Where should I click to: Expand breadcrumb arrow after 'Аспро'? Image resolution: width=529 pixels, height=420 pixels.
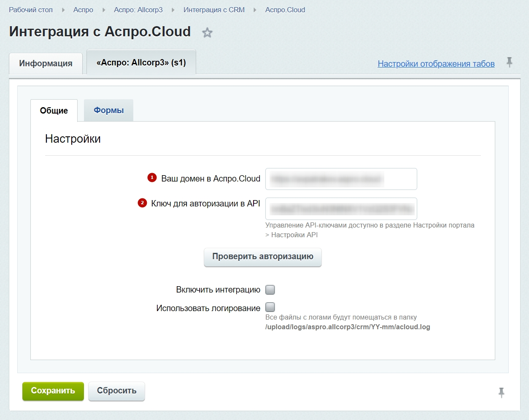tap(104, 10)
